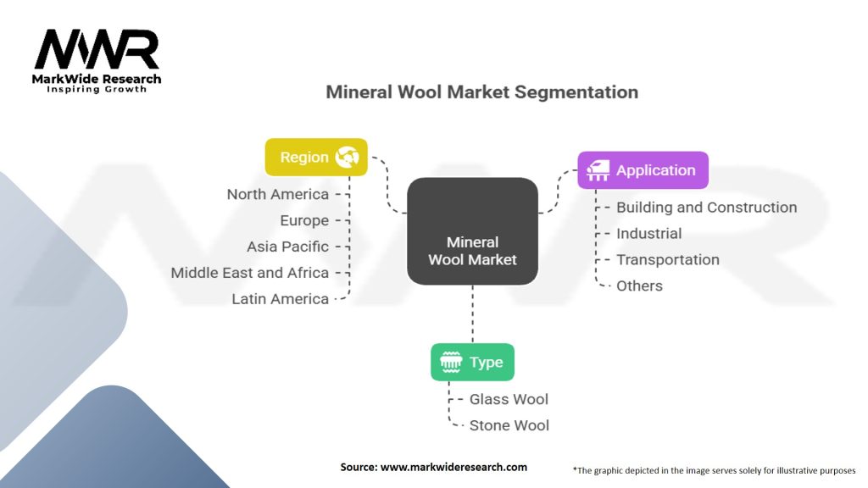
Task: Choose Europe in the Region list
Action: [303, 220]
